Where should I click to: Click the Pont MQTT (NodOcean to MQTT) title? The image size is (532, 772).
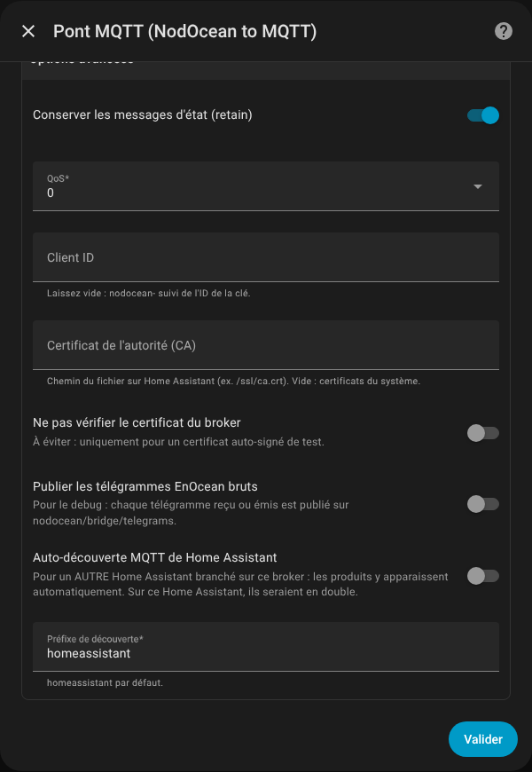click(x=185, y=32)
